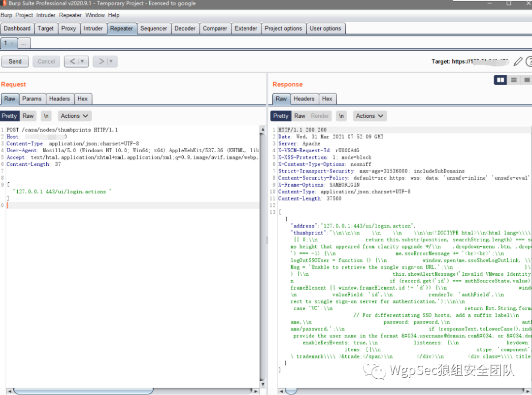Open request Params tab
Viewport: 532px width, 395px height.
click(x=32, y=99)
